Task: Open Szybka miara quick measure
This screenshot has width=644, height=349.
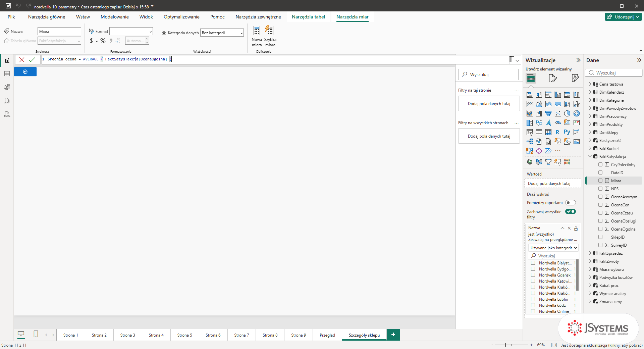Action: (270, 36)
